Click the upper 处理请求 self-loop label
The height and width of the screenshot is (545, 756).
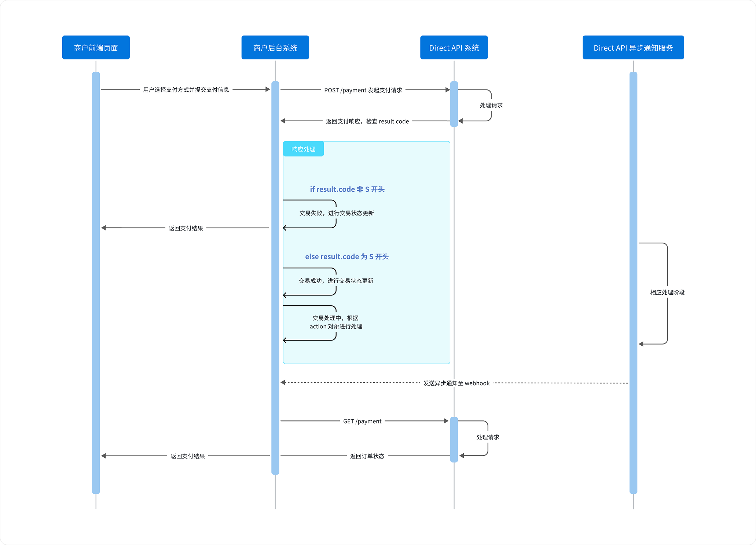(491, 106)
